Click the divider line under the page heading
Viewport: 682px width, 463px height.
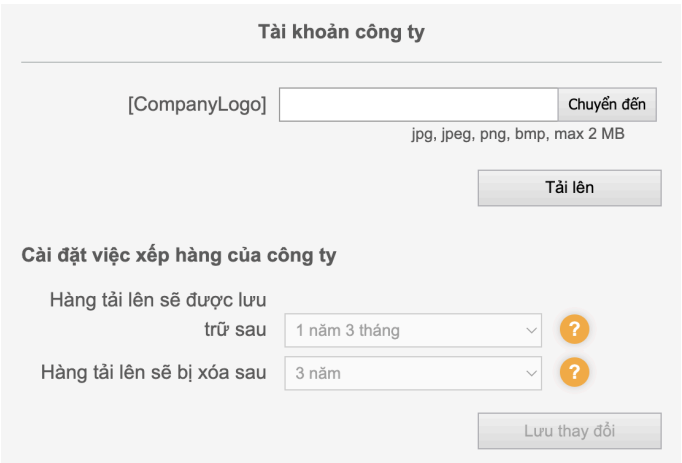pyautogui.click(x=341, y=63)
